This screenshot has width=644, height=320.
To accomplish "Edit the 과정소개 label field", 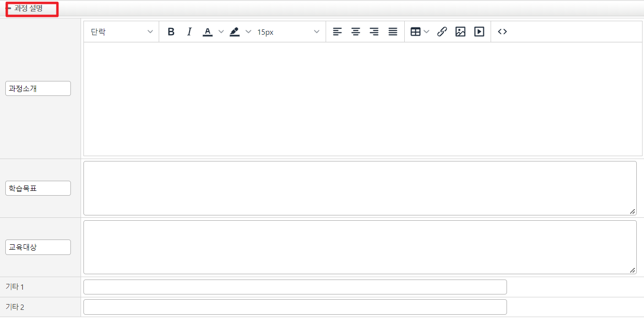I will pos(38,89).
